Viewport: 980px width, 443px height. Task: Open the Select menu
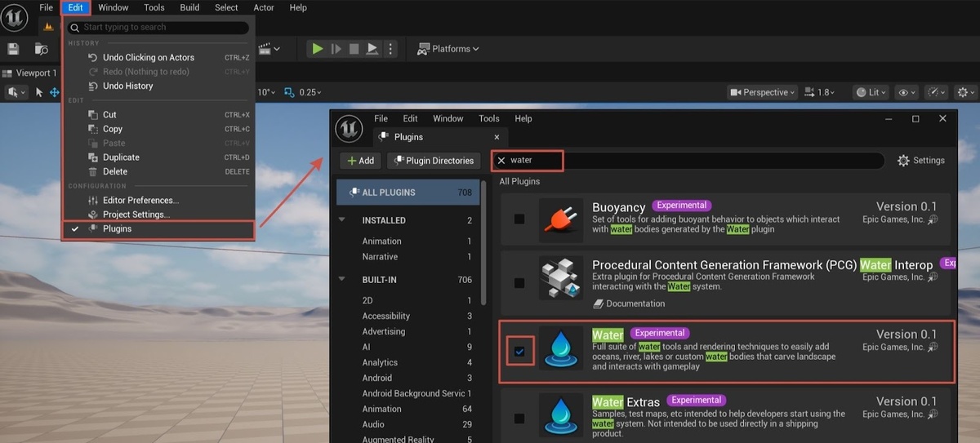(x=226, y=7)
